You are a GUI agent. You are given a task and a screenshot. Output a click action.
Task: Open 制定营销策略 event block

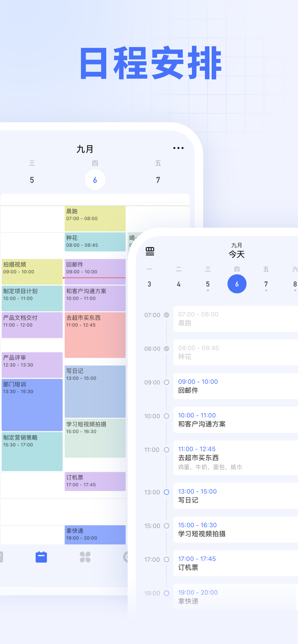click(32, 452)
